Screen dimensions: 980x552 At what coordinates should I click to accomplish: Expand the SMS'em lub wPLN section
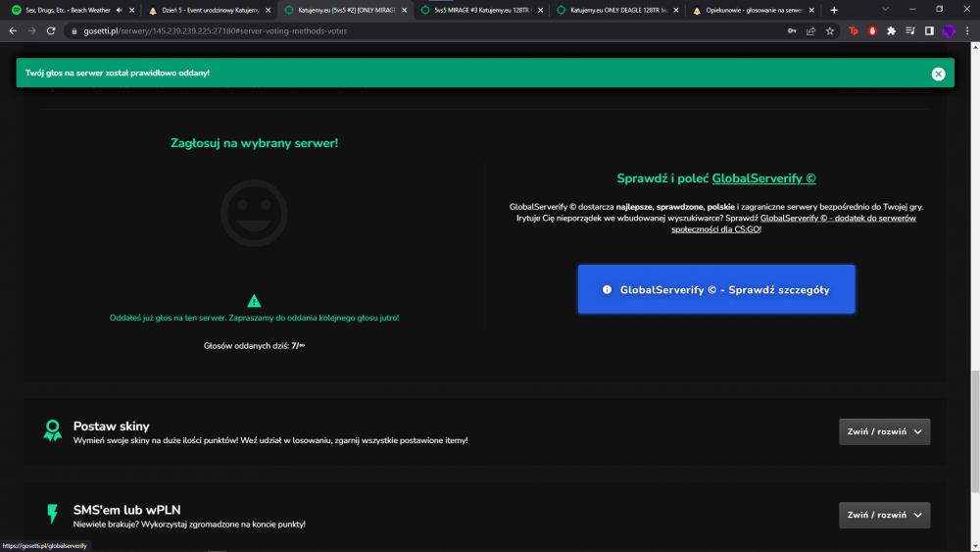point(884,515)
